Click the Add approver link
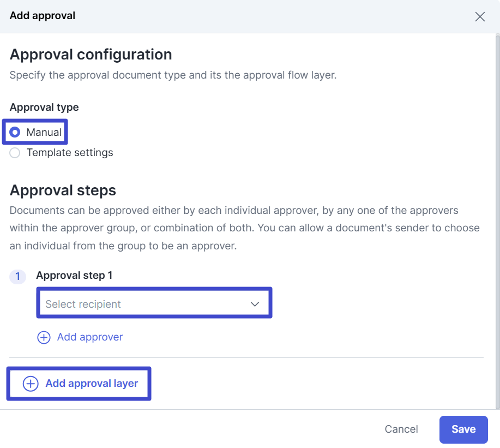This screenshot has height=448, width=500. [x=89, y=337]
